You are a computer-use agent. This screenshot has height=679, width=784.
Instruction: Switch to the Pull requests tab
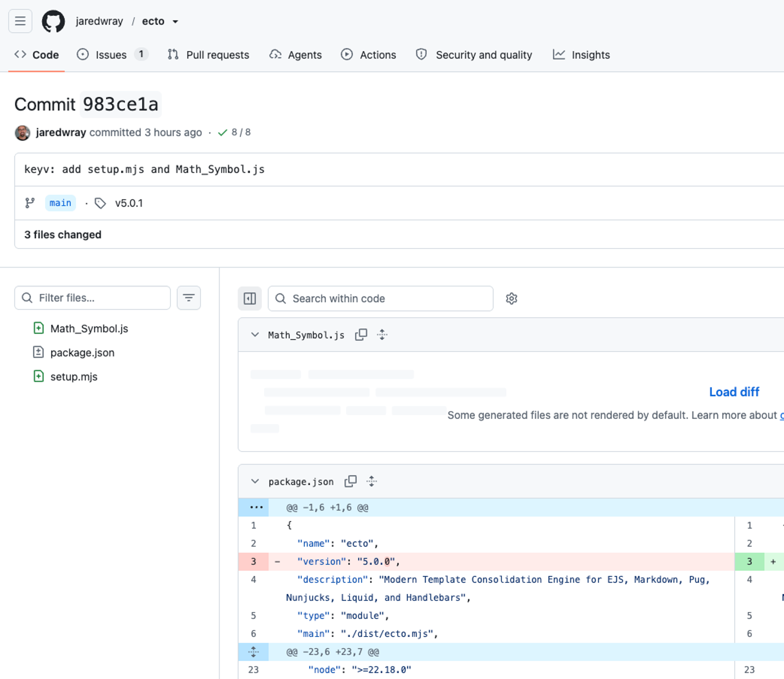(x=208, y=55)
